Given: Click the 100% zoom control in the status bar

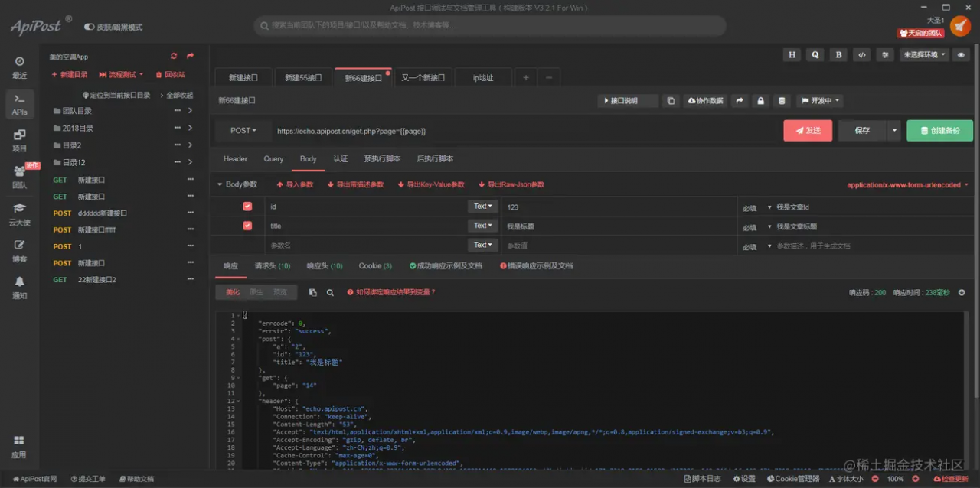Looking at the screenshot, I should [895, 479].
